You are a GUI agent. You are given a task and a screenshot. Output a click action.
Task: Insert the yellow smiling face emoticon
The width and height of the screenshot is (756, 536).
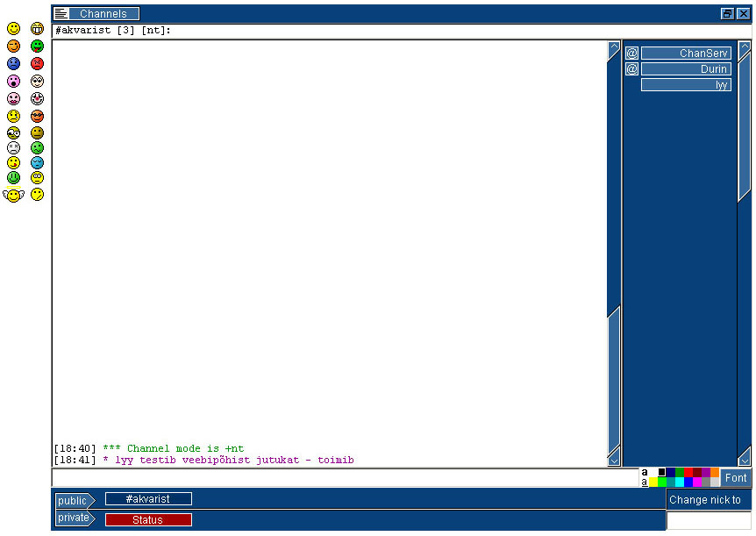pyautogui.click(x=13, y=28)
